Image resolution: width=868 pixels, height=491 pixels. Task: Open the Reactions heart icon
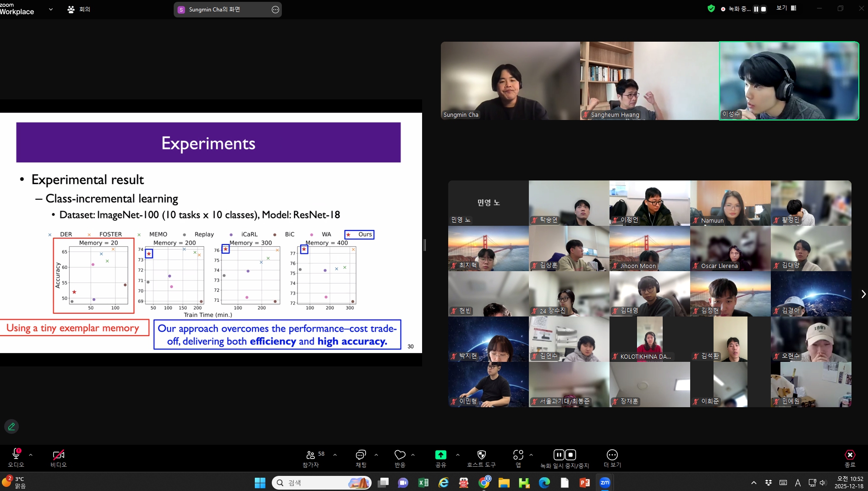[400, 455]
